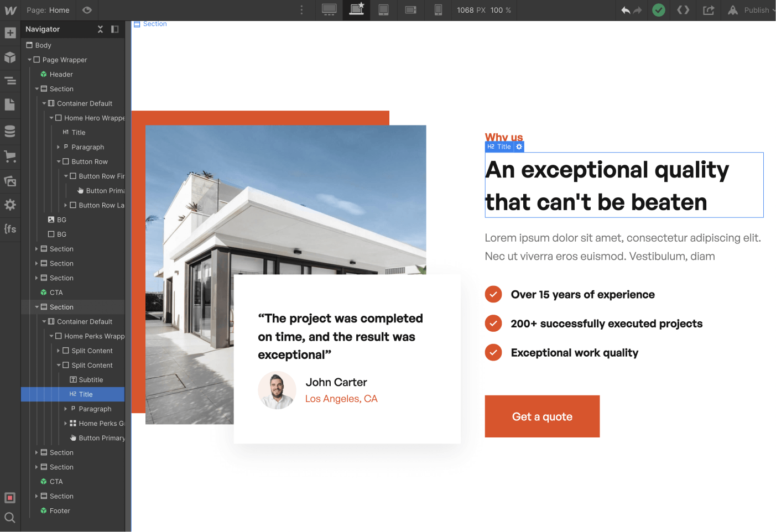Open the Ecommerce panel
This screenshot has width=776, height=532.
click(10, 157)
